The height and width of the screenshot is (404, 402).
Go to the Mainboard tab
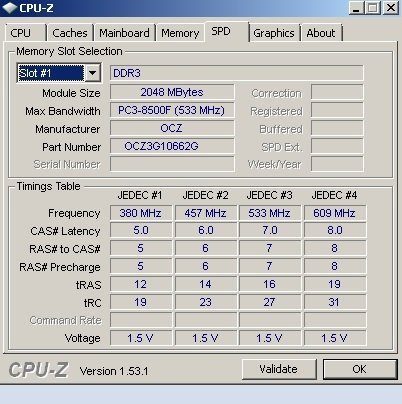tap(124, 33)
